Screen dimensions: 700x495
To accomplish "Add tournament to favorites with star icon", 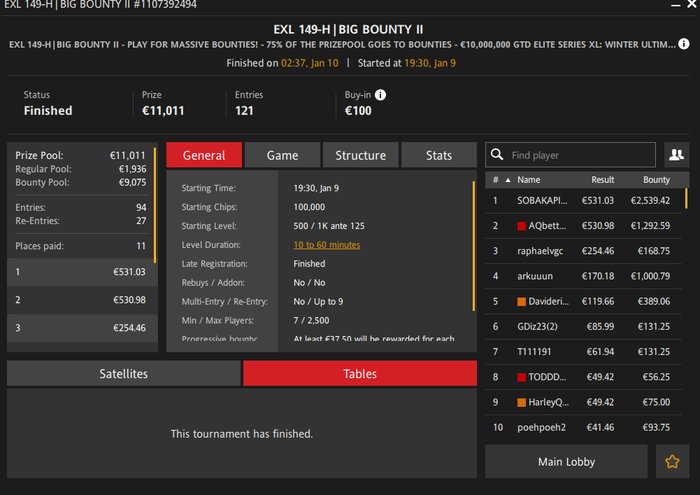I will 672,462.
